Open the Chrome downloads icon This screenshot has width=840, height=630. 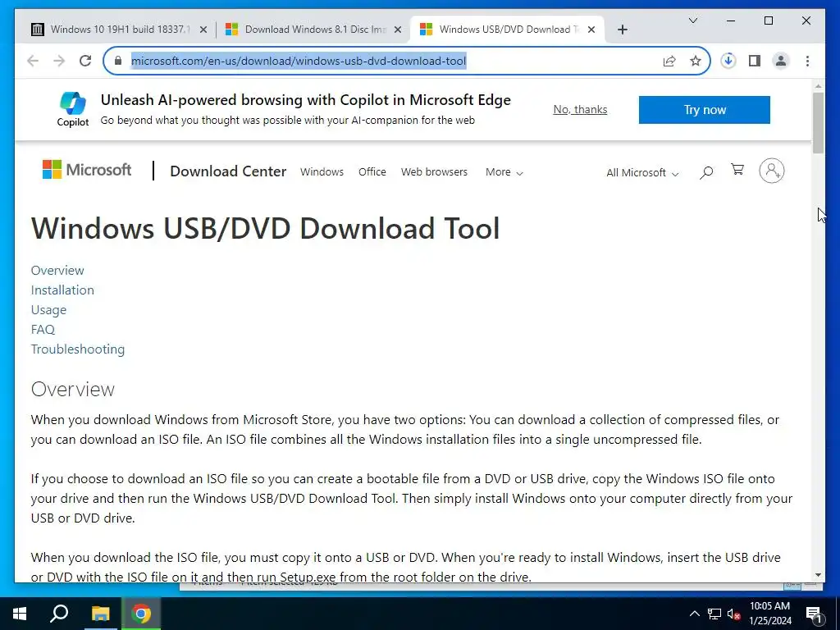[x=728, y=61]
